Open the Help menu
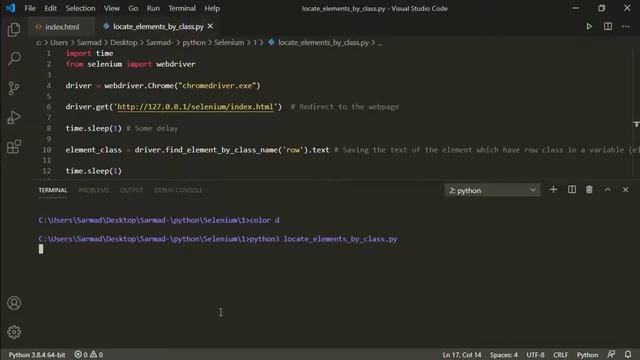 coord(212,8)
